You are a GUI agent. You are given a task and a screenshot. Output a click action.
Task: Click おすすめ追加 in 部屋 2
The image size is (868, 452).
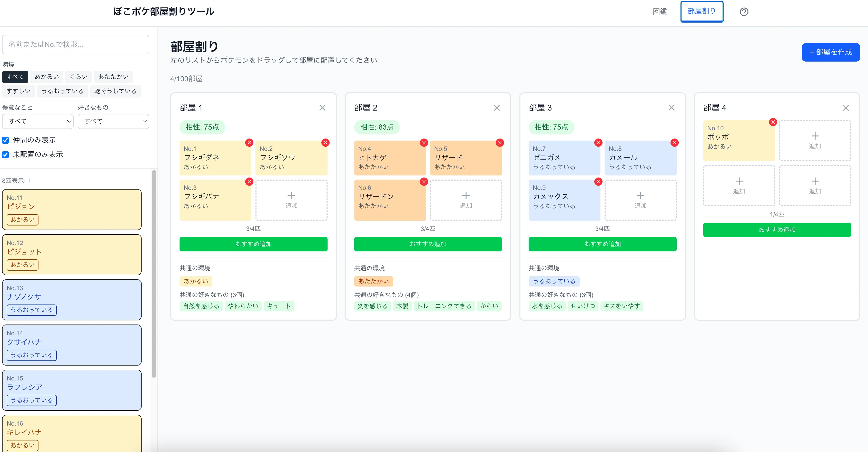pyautogui.click(x=428, y=244)
